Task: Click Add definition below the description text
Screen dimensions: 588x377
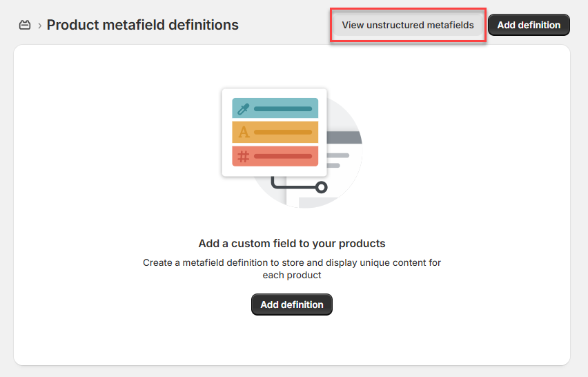Action: [x=291, y=304]
